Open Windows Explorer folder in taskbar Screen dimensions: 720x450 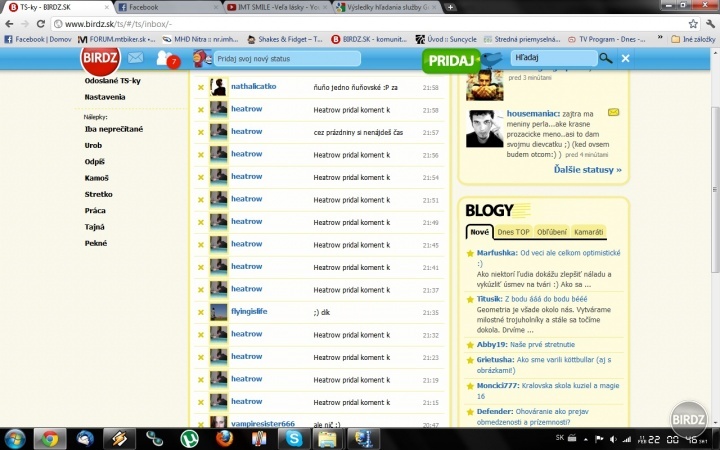pyautogui.click(x=327, y=439)
